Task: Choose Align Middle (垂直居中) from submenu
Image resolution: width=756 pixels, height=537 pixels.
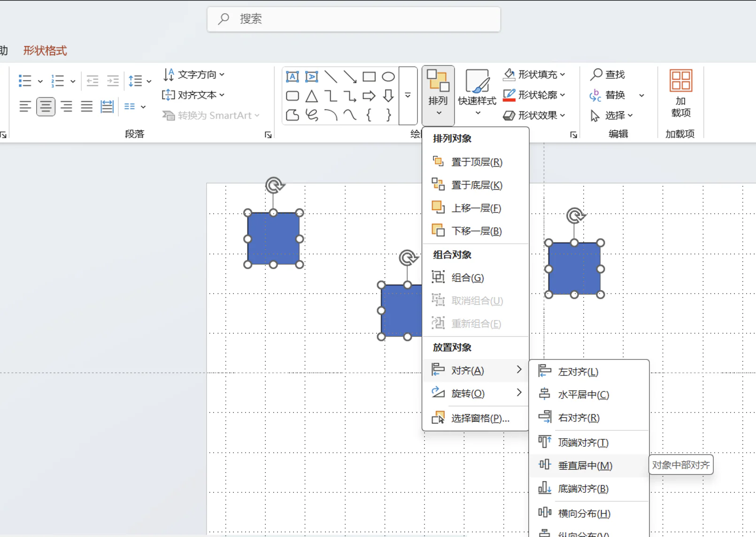Action: (585, 466)
